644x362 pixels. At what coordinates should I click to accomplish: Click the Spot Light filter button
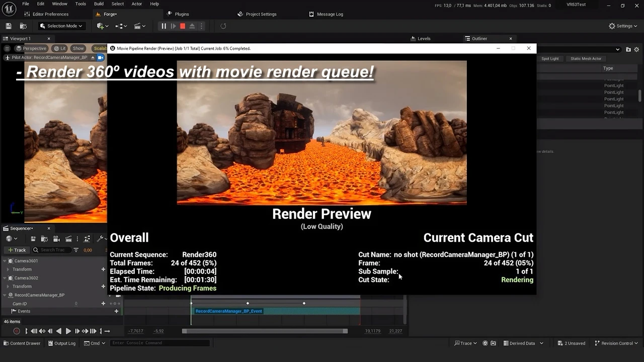(550, 59)
